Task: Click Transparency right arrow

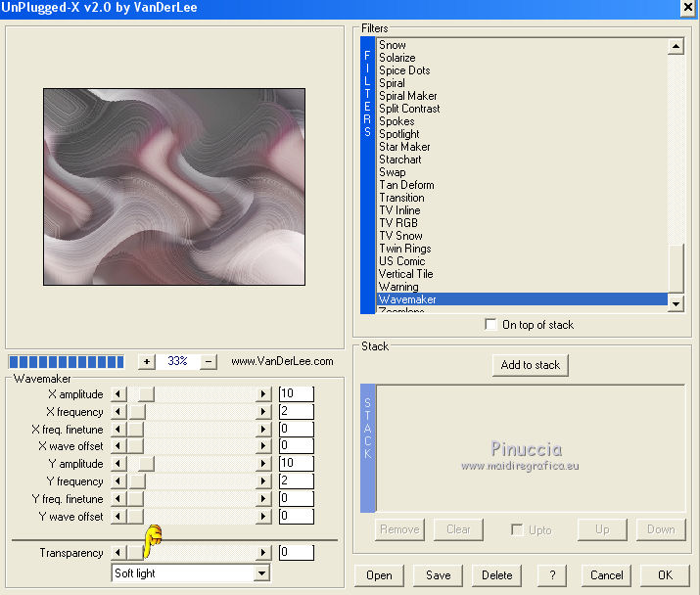Action: click(263, 553)
